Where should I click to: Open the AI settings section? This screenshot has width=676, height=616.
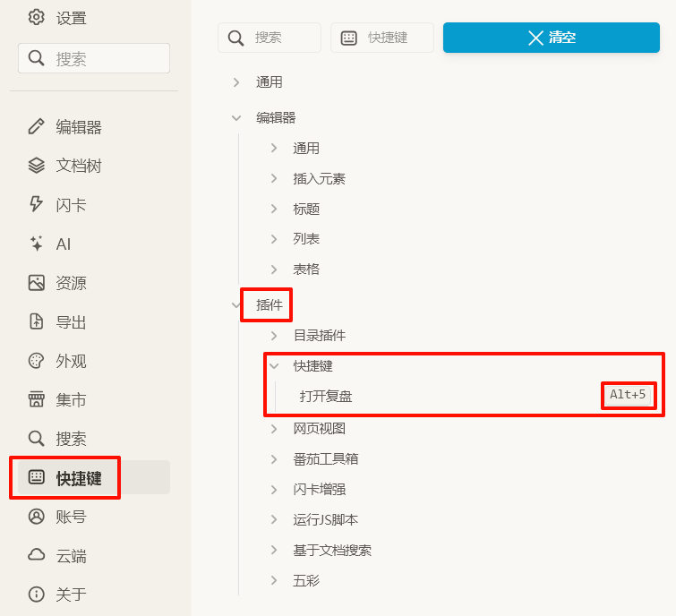pyautogui.click(x=94, y=244)
